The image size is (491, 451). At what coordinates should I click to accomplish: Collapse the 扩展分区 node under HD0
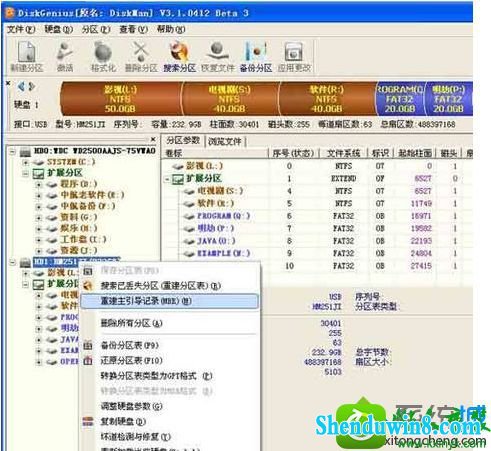pyautogui.click(x=25, y=174)
